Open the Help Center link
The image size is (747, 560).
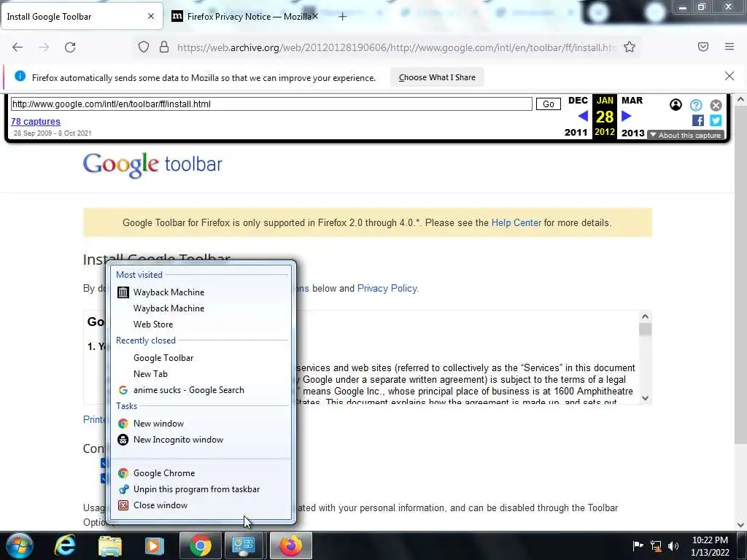516,223
